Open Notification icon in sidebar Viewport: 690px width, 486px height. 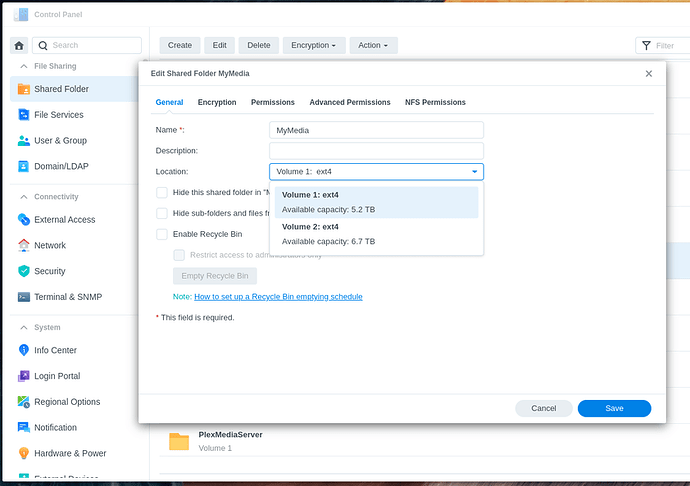coord(23,427)
